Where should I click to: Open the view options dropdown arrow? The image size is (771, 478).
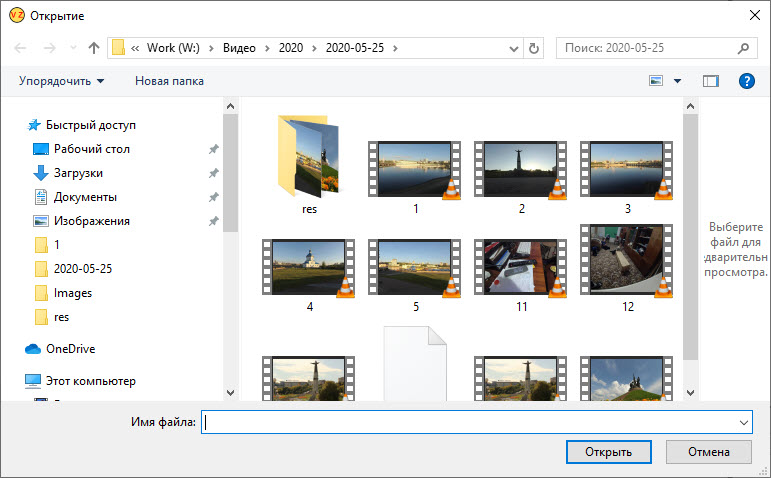pyautogui.click(x=677, y=81)
